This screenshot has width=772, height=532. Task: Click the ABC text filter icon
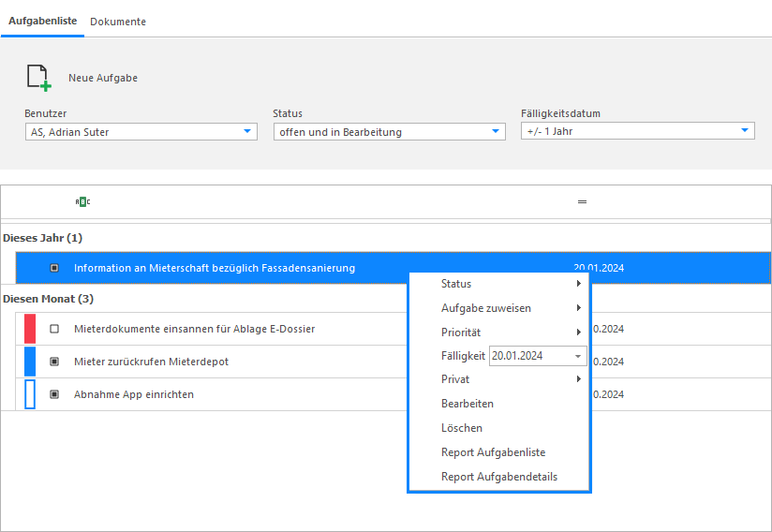(82, 201)
